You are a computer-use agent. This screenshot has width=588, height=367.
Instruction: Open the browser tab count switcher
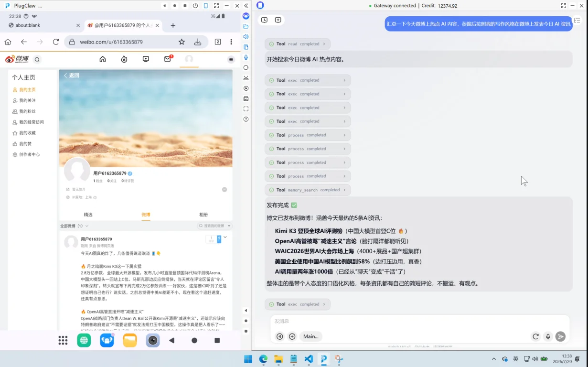(218, 42)
